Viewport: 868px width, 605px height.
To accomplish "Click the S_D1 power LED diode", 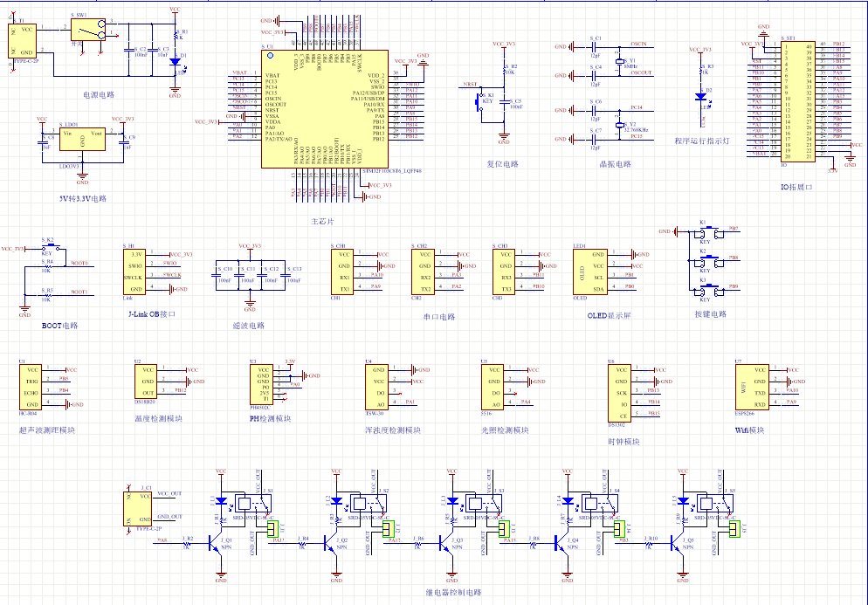I will pos(175,62).
